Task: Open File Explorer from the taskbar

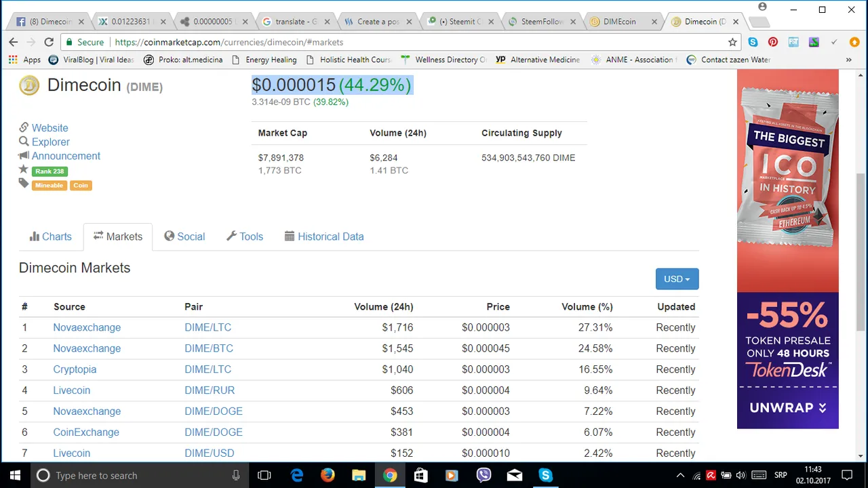Action: point(359,475)
